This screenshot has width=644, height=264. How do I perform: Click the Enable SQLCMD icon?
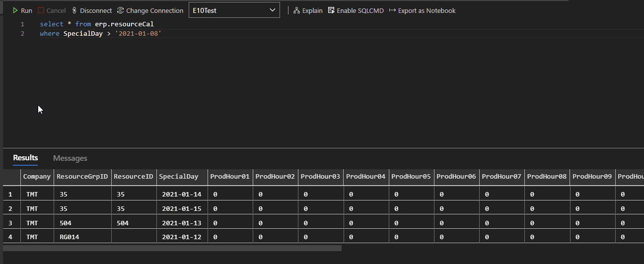[331, 10]
